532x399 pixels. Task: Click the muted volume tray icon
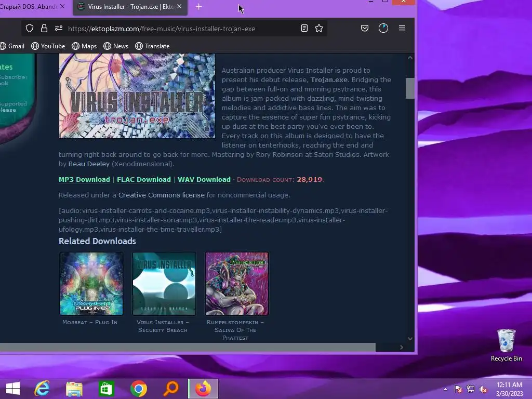483,389
